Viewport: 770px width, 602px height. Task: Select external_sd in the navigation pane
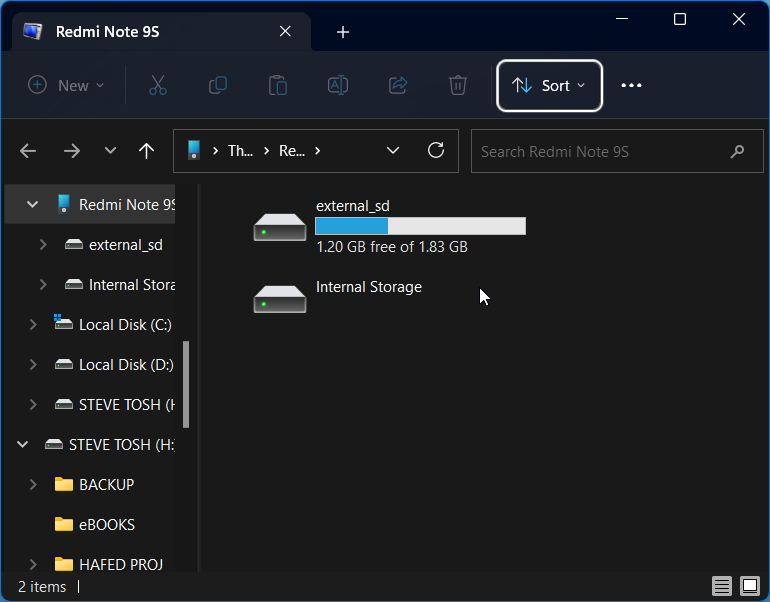(x=125, y=245)
